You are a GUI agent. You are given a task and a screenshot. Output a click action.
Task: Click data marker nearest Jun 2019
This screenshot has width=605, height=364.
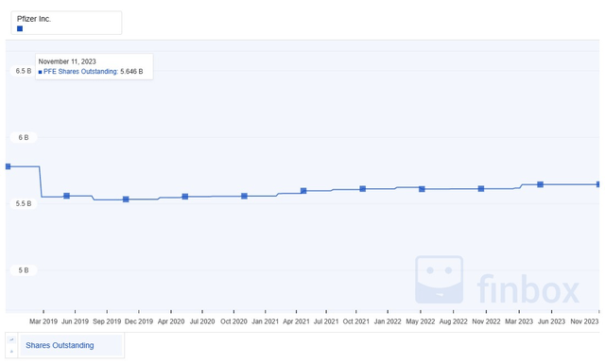point(67,196)
